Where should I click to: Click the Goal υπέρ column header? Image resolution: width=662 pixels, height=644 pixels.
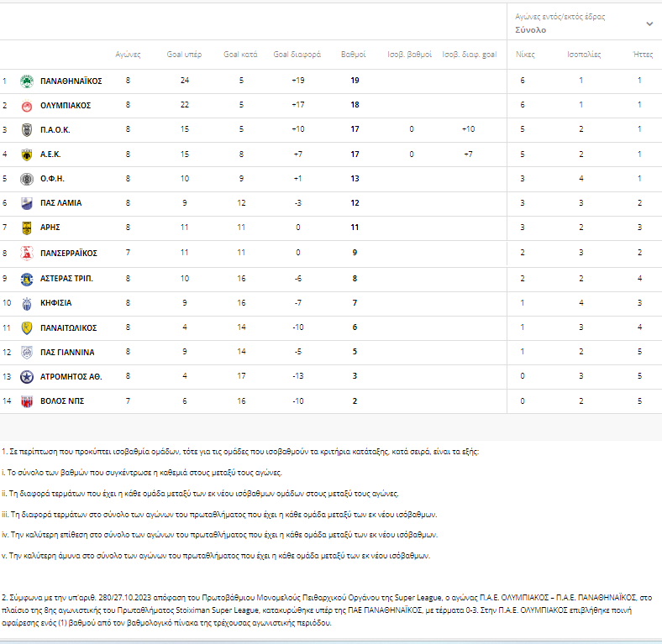[184, 54]
